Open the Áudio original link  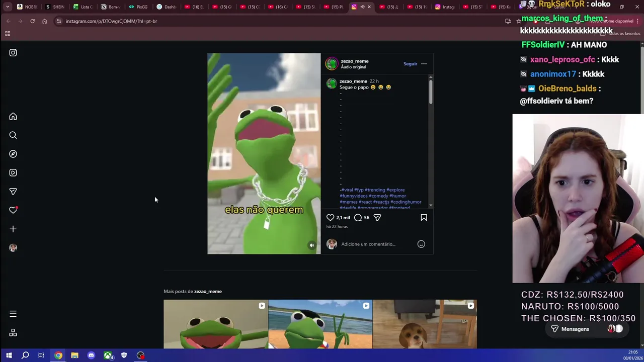(354, 67)
